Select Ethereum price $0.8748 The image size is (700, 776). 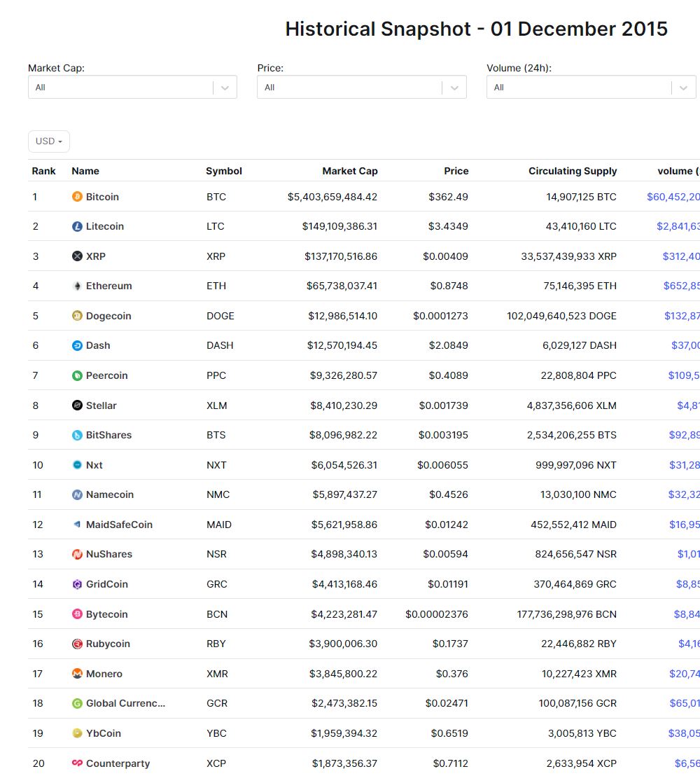pos(449,286)
